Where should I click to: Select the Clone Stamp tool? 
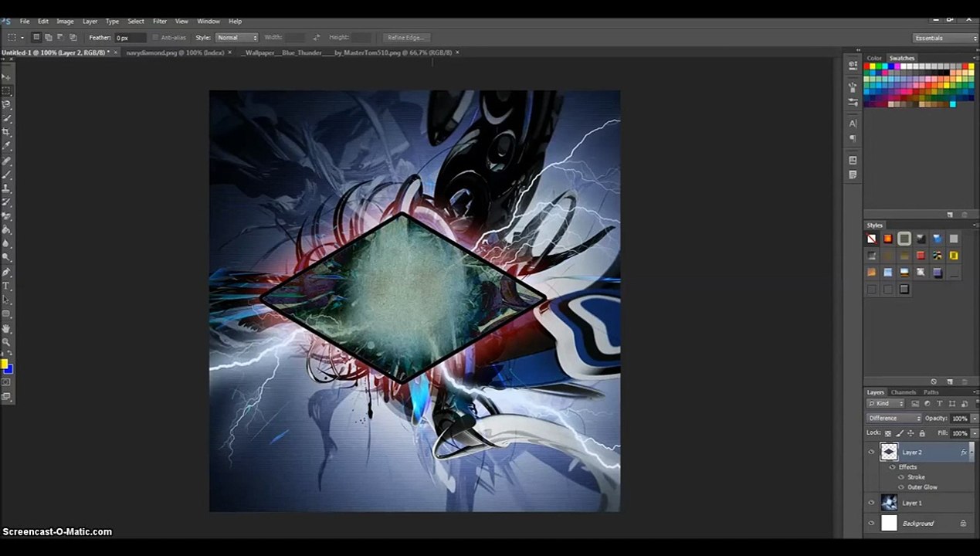point(8,188)
